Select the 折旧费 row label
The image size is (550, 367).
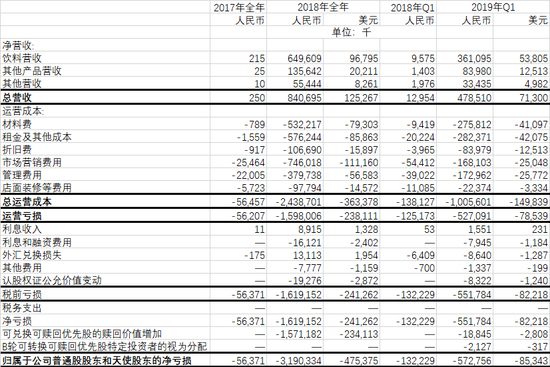[17, 150]
